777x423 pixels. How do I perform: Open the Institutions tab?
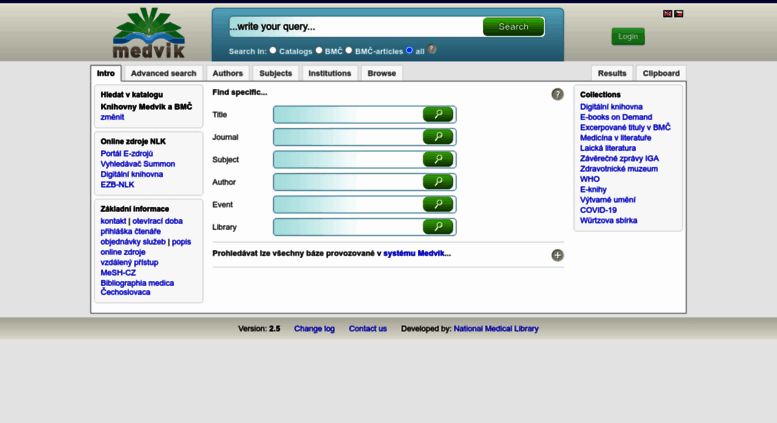click(330, 73)
